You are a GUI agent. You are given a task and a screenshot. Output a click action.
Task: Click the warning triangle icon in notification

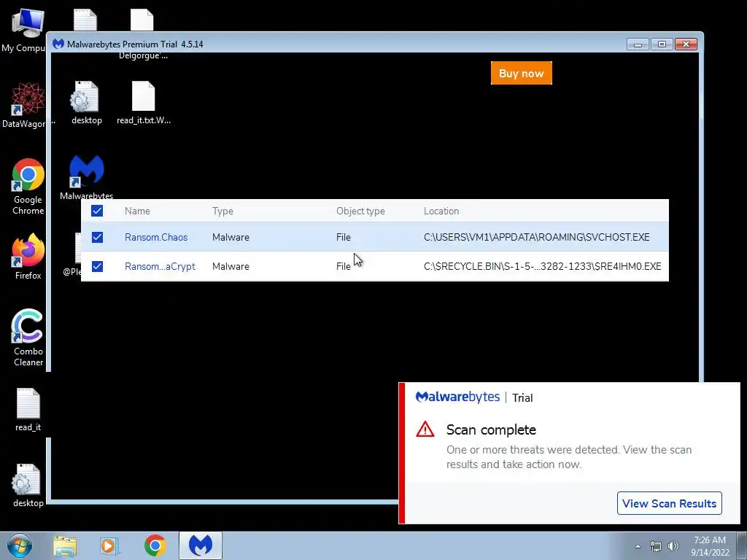pyautogui.click(x=425, y=429)
